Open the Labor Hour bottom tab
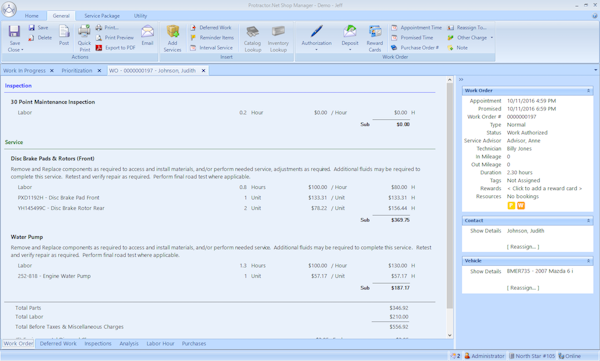 click(x=160, y=343)
